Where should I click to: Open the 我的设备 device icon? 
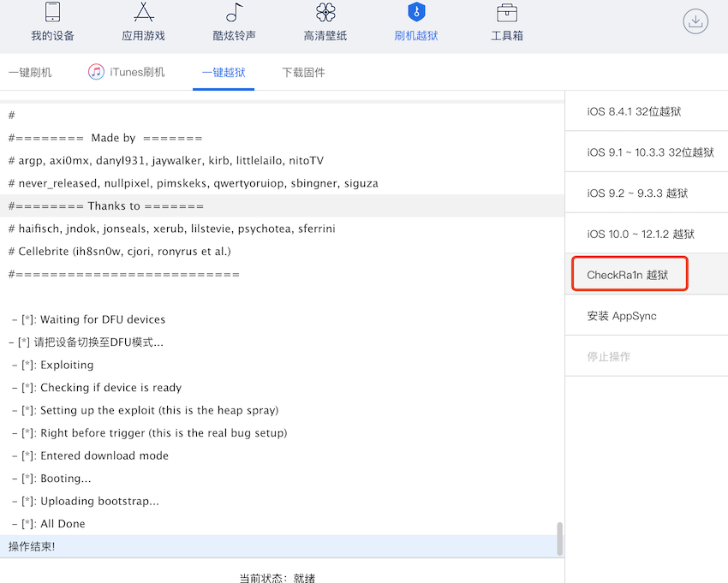click(x=52, y=12)
